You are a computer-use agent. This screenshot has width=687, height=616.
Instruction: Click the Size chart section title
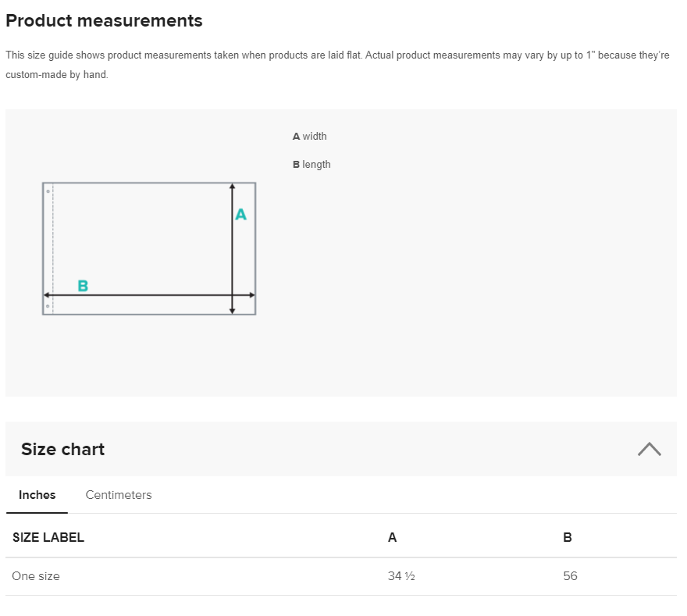tap(62, 449)
